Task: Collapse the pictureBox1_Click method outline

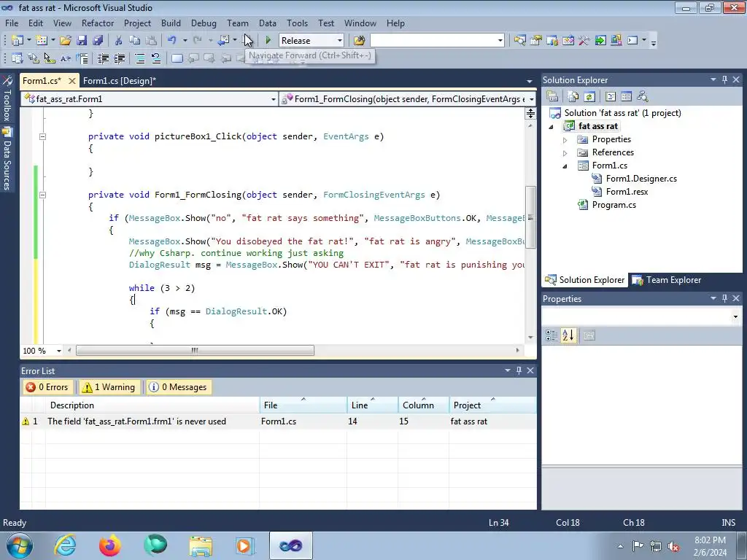Action: pyautogui.click(x=42, y=136)
